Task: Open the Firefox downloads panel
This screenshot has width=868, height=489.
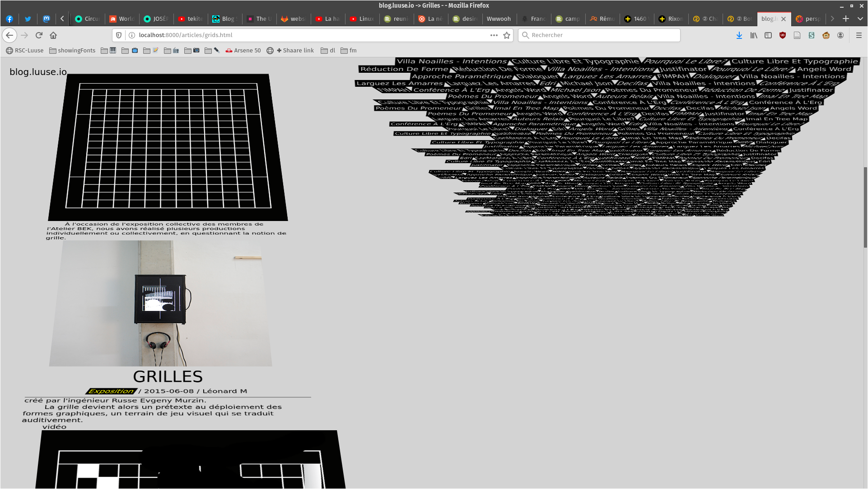Action: click(739, 35)
